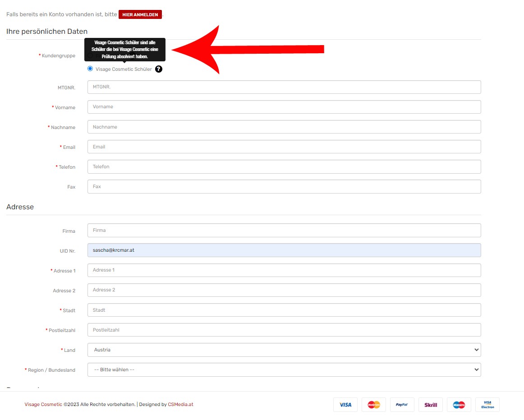Open the CSMedia.at designer link
Screen dimensions: 524x420
(180, 404)
